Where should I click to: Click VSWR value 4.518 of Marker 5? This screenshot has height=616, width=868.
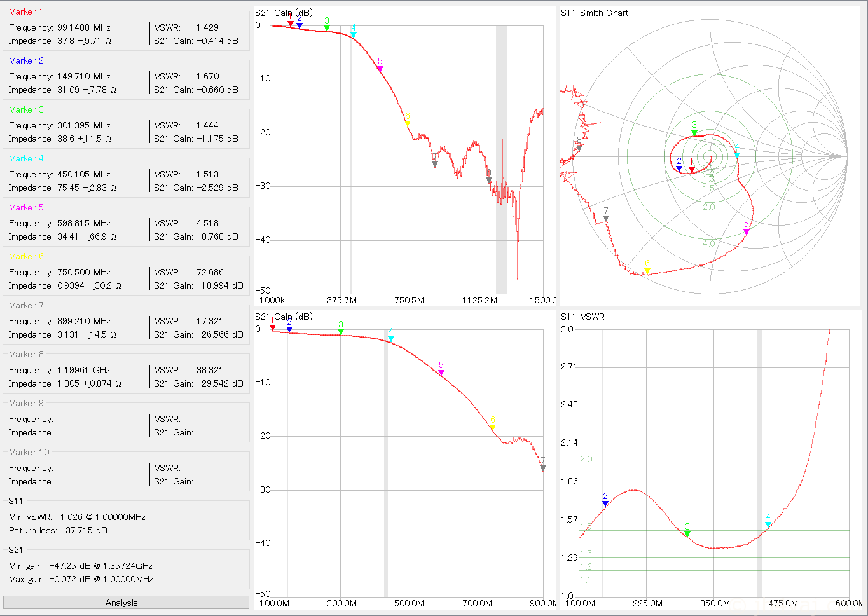[x=207, y=223]
